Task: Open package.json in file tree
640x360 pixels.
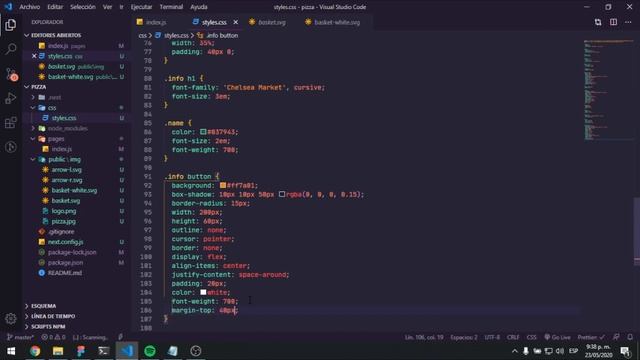Action: 65,262
